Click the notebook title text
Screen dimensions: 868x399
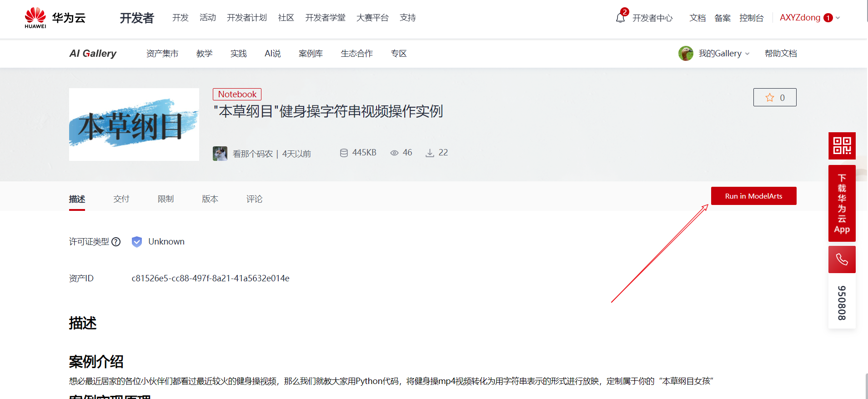pyautogui.click(x=328, y=111)
